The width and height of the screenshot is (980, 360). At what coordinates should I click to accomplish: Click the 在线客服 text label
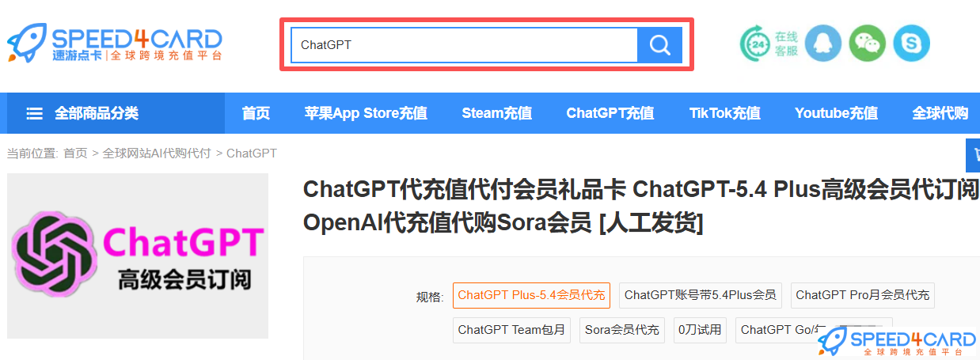point(786,44)
